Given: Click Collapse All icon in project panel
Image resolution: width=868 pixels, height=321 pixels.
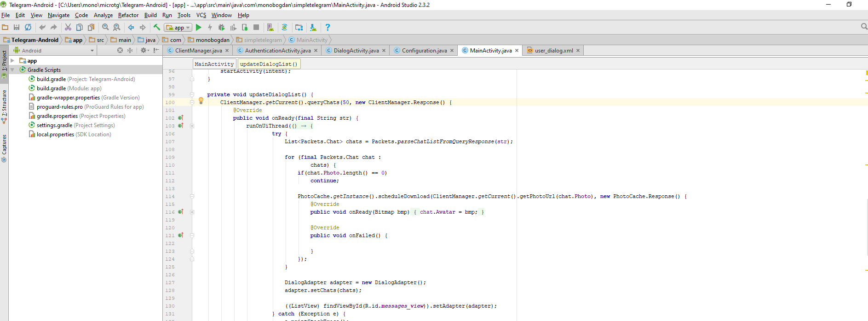Looking at the screenshot, I should 130,50.
